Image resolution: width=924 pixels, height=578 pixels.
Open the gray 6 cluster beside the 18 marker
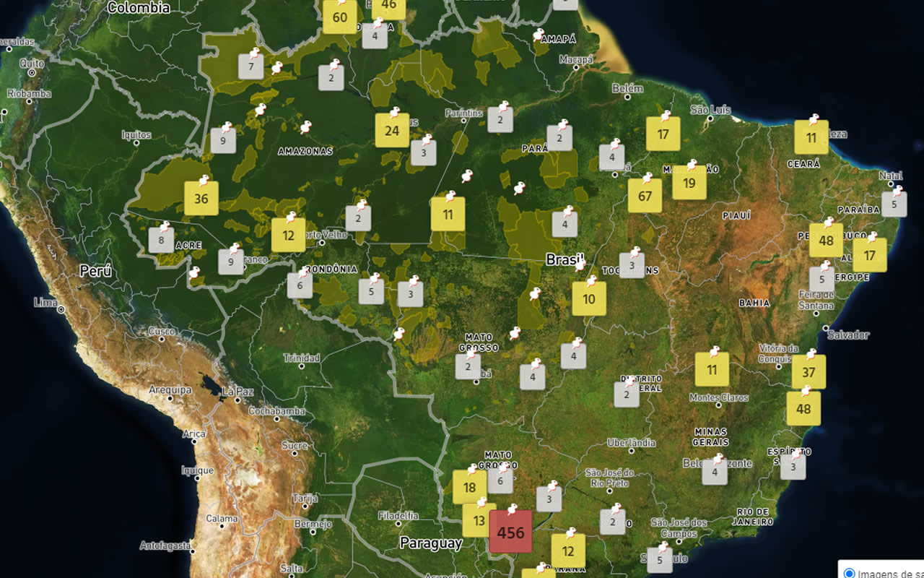tap(500, 480)
